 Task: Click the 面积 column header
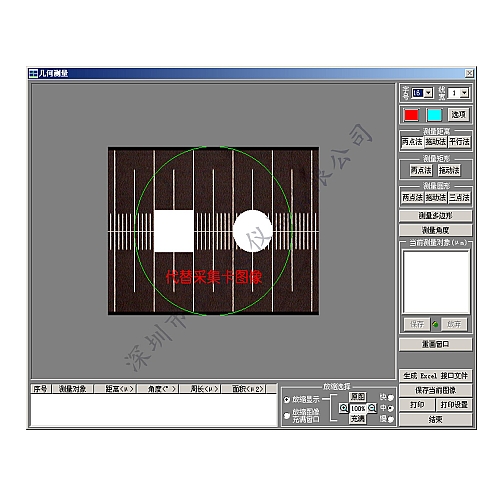click(248, 389)
